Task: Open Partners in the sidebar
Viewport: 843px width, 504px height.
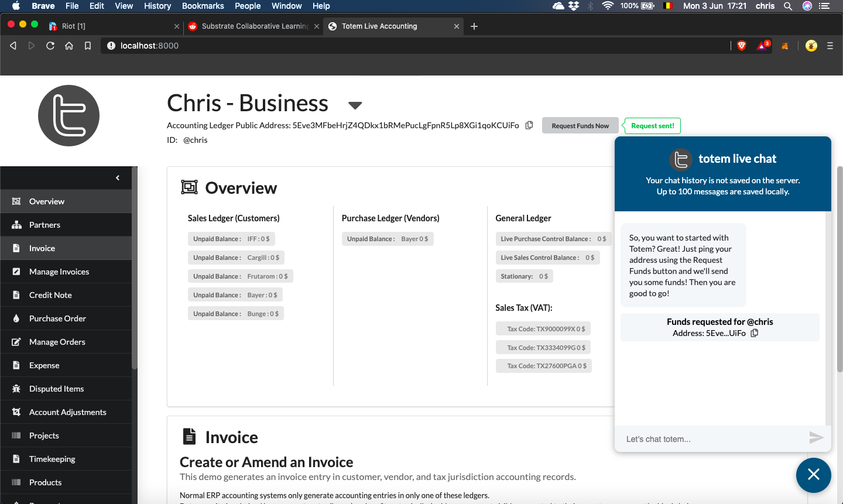Action: [x=66, y=225]
